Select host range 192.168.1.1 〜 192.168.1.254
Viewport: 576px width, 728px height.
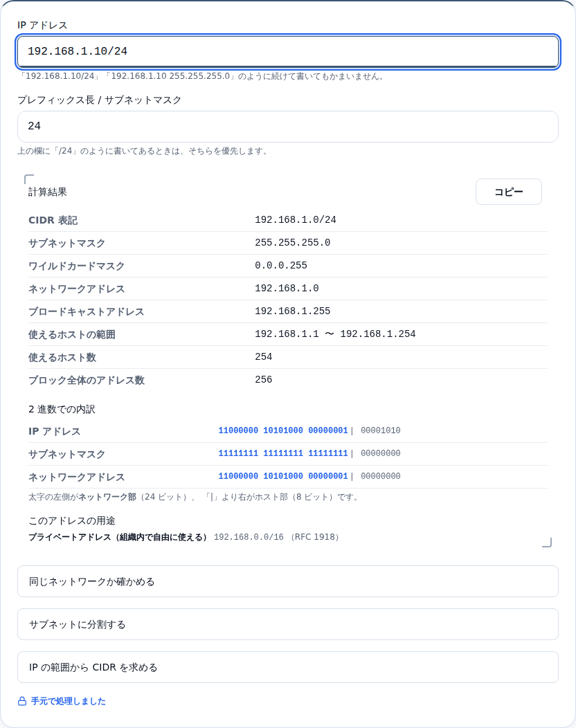tap(335, 334)
